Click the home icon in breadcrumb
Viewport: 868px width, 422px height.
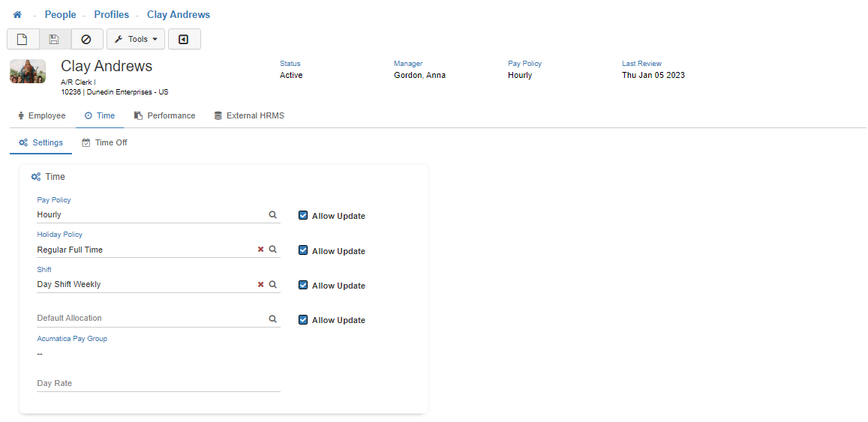click(17, 15)
